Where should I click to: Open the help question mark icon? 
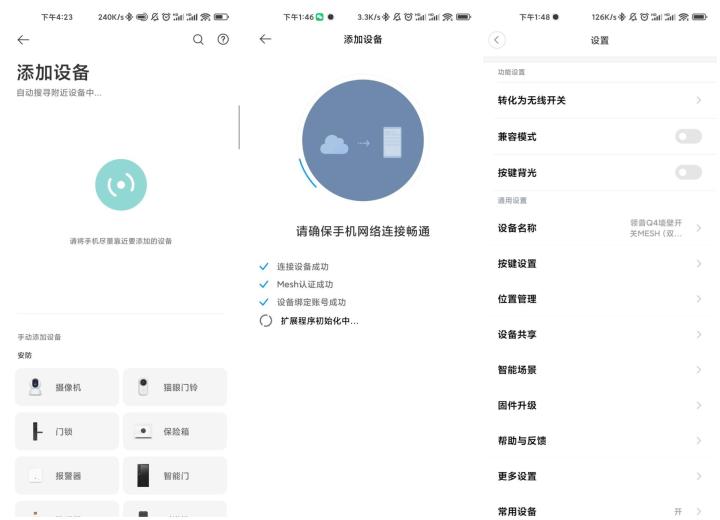click(222, 39)
